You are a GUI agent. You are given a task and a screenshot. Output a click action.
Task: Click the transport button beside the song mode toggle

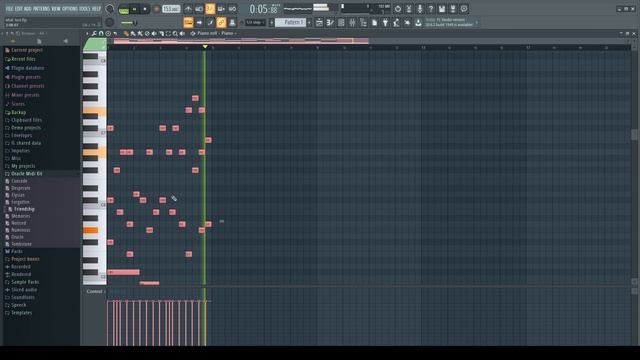[134, 9]
